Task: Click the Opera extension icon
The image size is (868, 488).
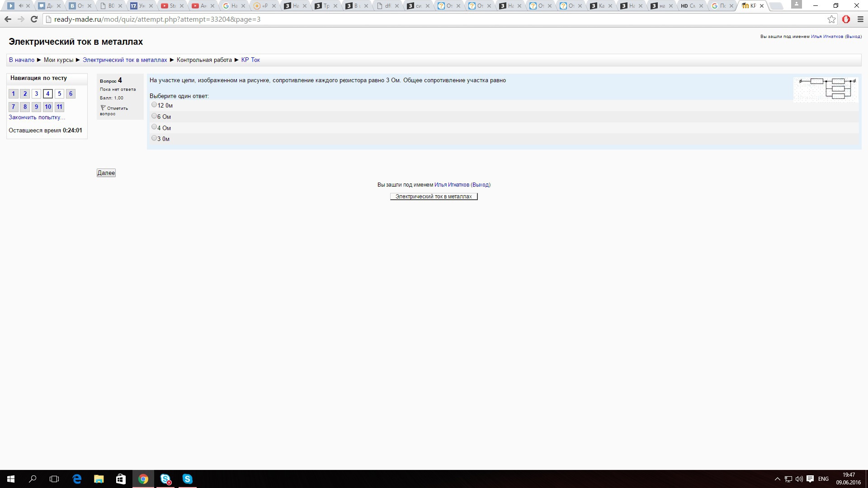Action: point(846,19)
